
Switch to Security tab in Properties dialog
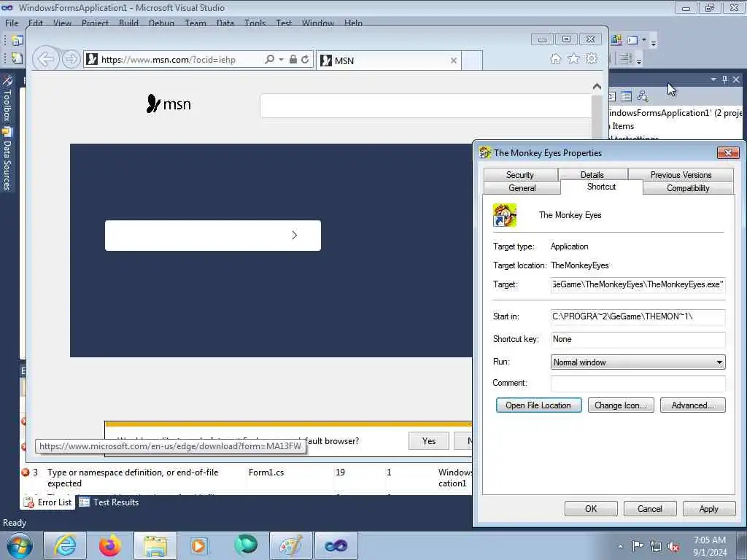(519, 175)
